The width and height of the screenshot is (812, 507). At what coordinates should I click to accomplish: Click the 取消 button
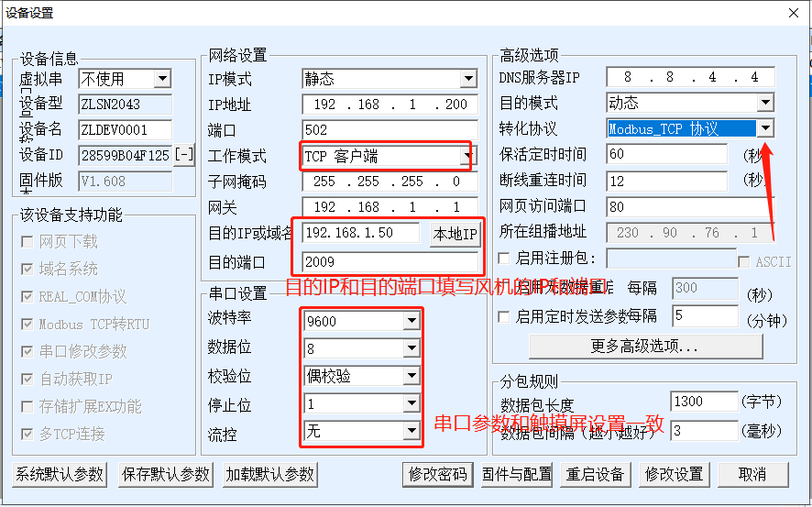click(752, 474)
